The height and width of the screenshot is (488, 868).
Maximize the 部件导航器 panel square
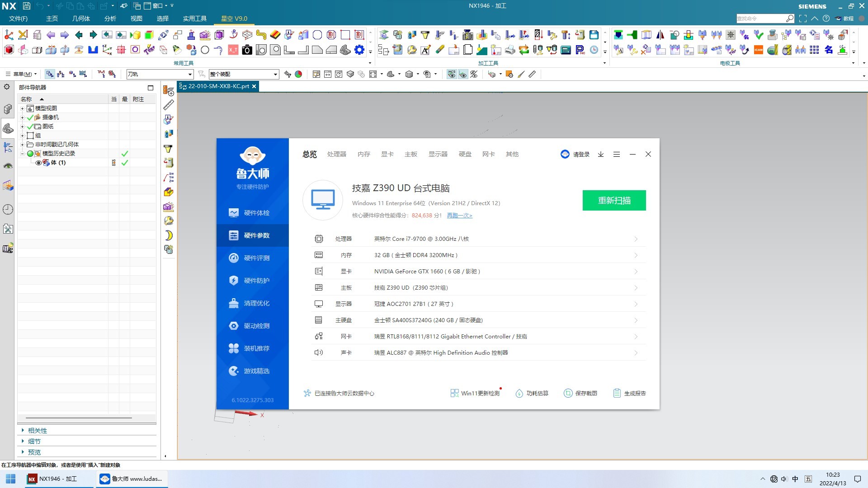click(151, 88)
